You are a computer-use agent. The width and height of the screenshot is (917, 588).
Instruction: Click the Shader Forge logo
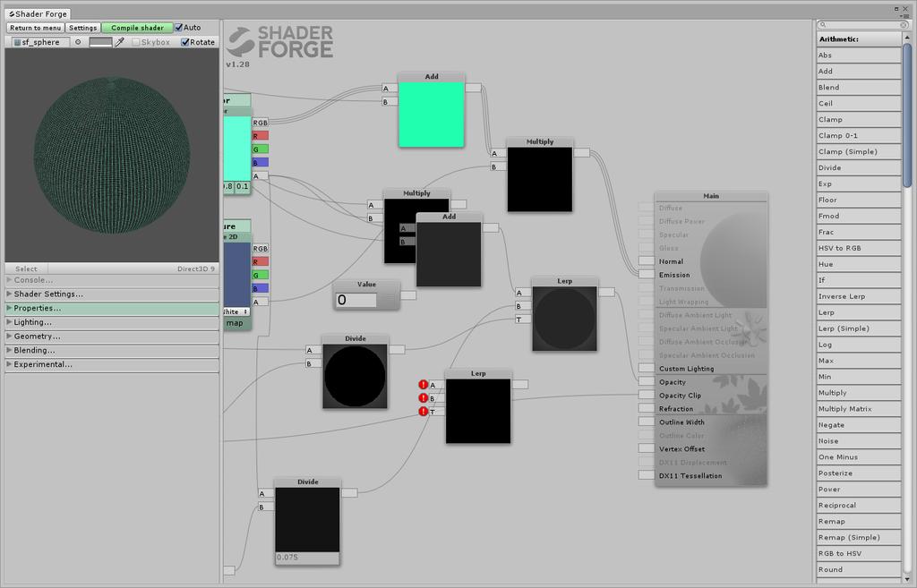(x=280, y=42)
